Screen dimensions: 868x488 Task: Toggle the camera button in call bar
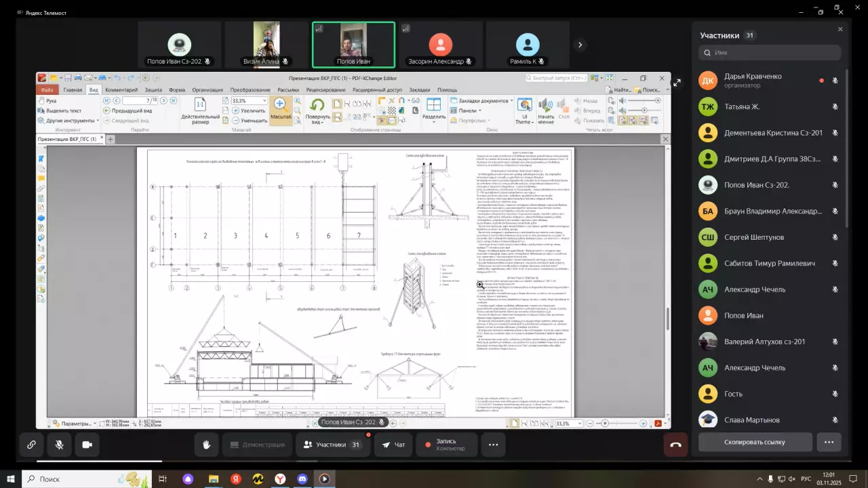coord(87,445)
